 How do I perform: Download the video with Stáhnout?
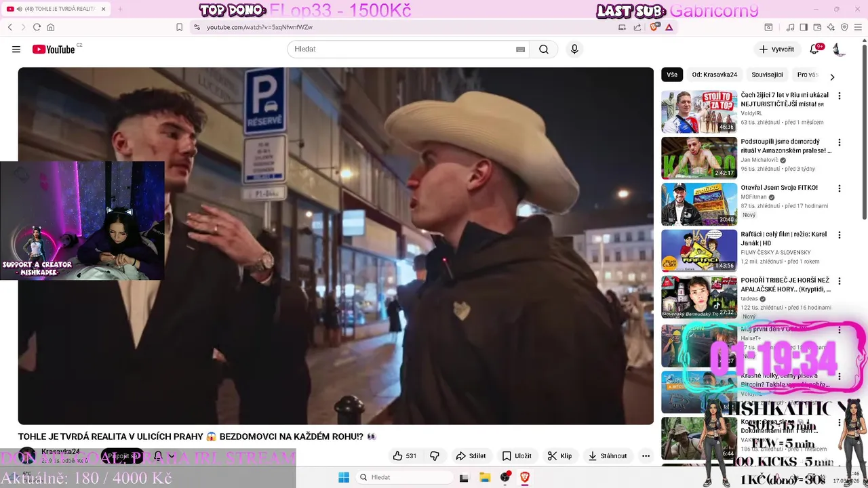point(608,456)
